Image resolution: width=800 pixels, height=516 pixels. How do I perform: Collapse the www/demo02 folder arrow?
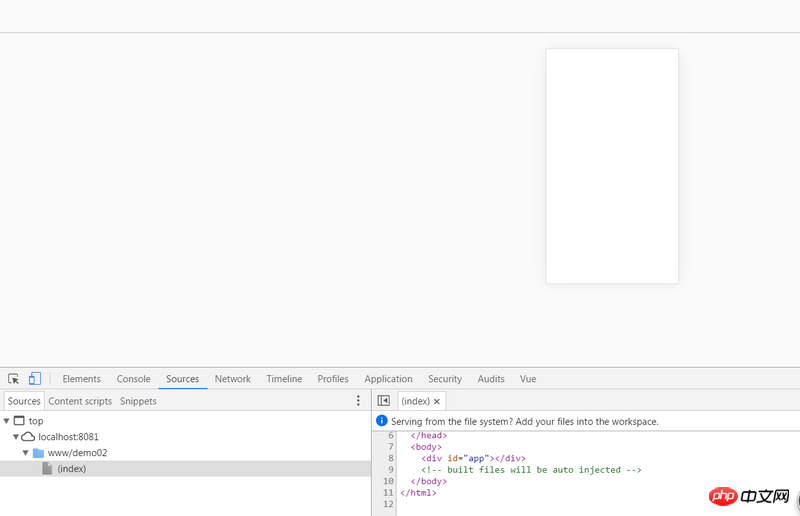point(26,453)
